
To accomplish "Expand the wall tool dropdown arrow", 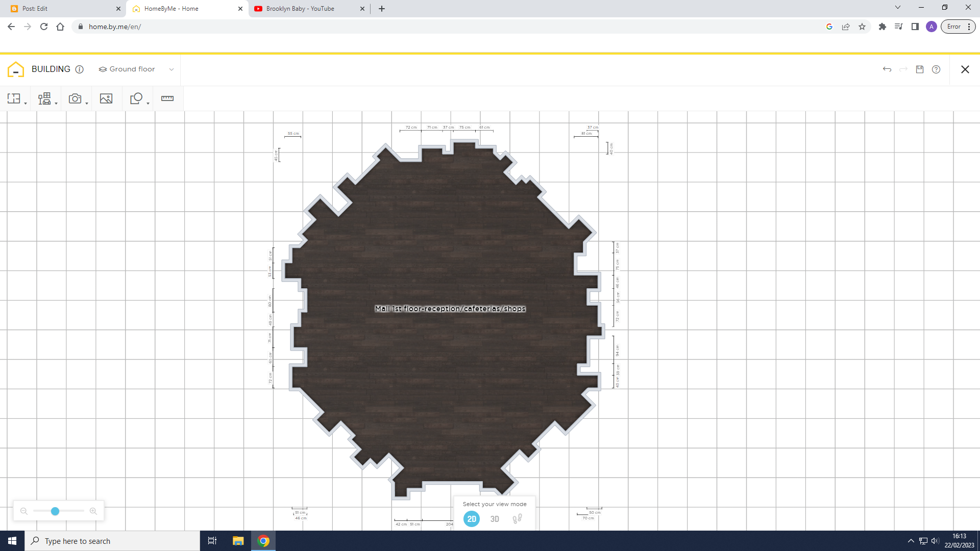I will (x=26, y=104).
